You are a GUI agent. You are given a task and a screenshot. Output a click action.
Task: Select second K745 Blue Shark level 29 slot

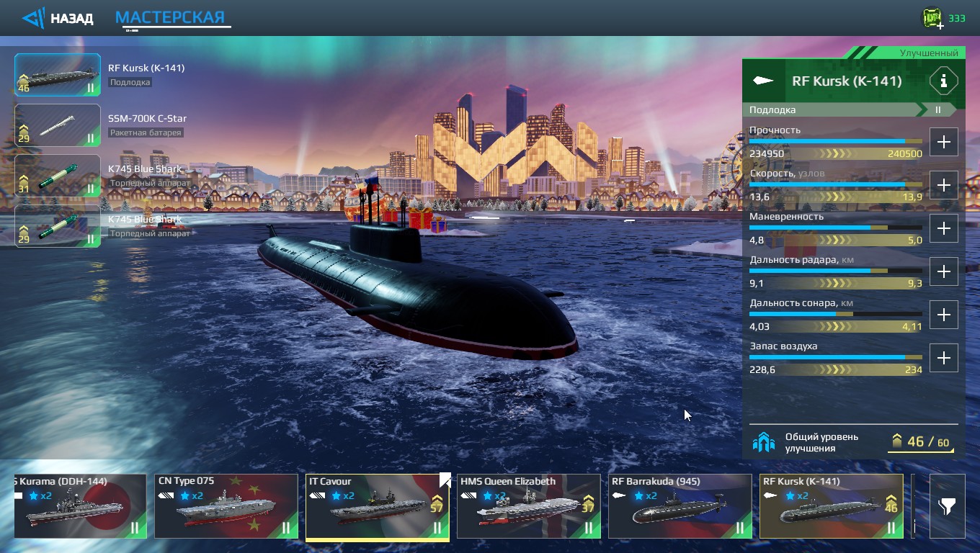pos(58,226)
